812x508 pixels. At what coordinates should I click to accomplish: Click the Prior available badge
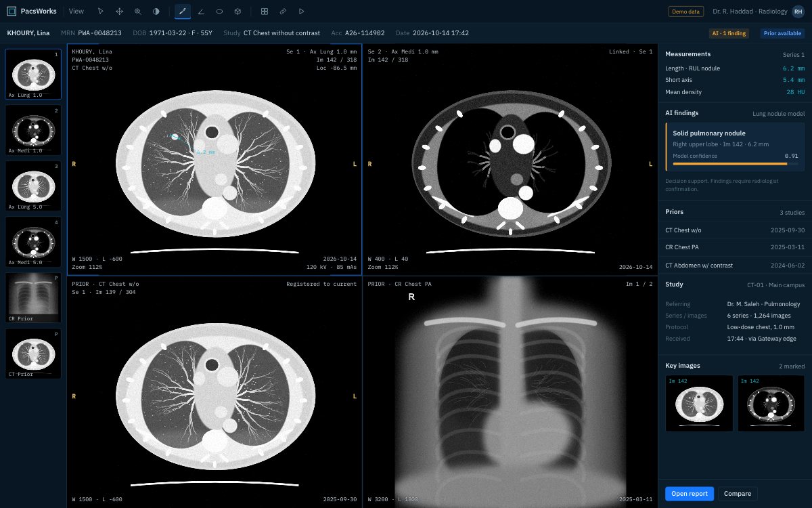click(x=782, y=33)
